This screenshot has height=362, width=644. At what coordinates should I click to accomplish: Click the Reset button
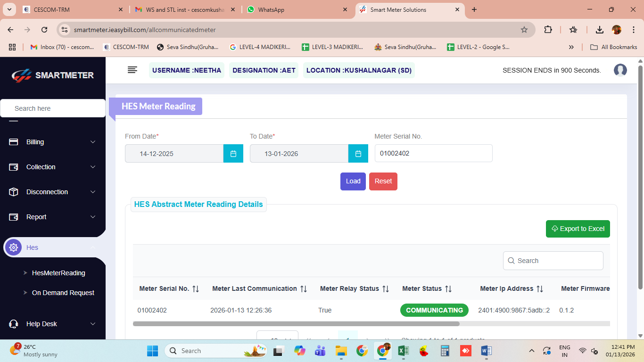[x=383, y=181]
